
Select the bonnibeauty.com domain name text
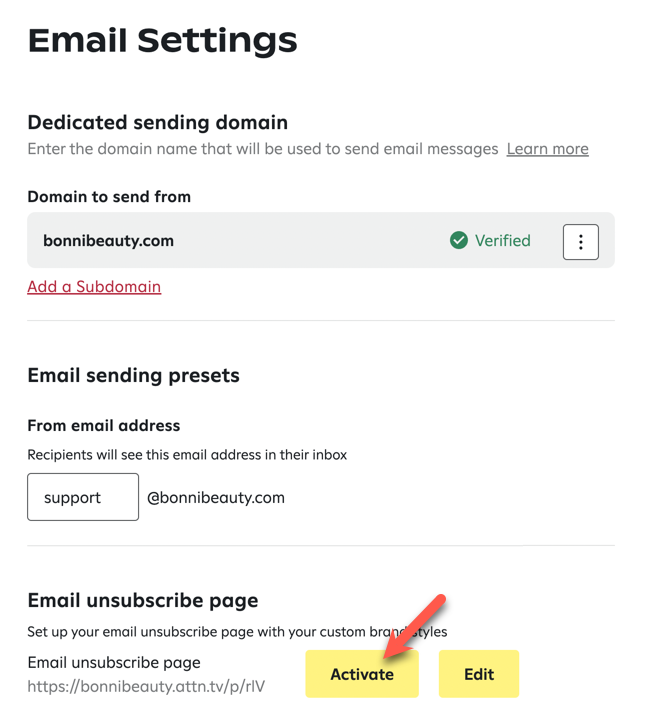point(108,241)
